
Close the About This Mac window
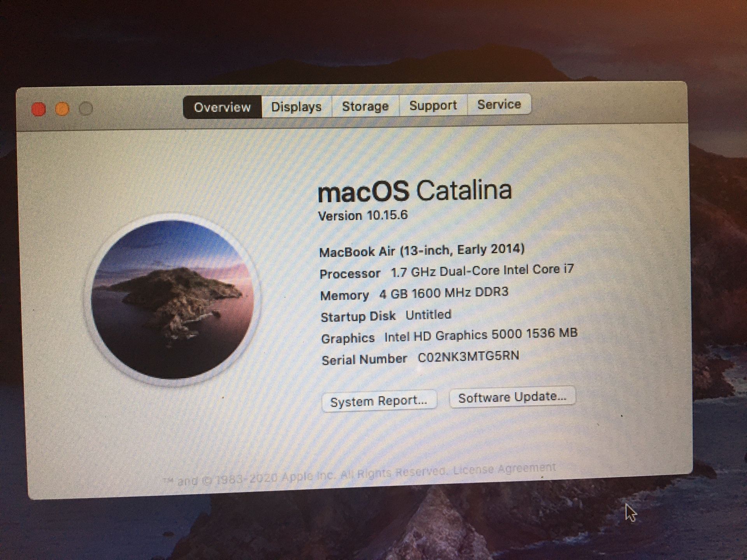point(39,109)
